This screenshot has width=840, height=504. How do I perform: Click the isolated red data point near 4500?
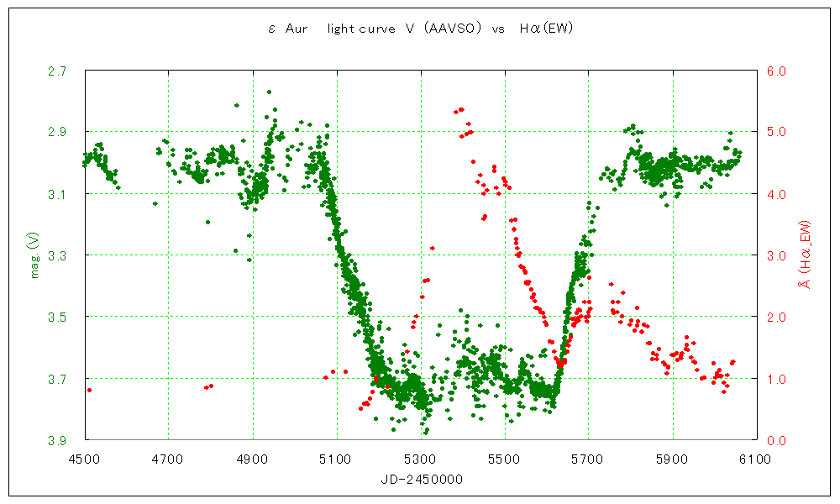point(89,390)
